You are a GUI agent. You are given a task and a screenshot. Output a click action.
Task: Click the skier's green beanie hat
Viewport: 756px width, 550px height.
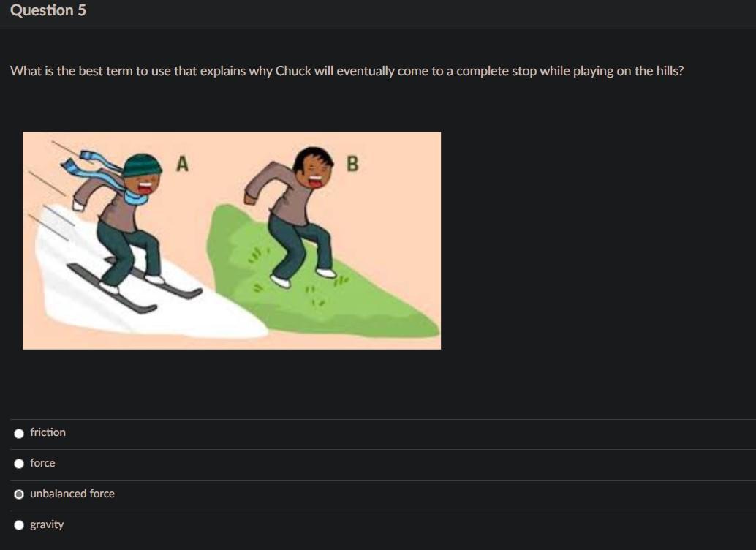142,165
